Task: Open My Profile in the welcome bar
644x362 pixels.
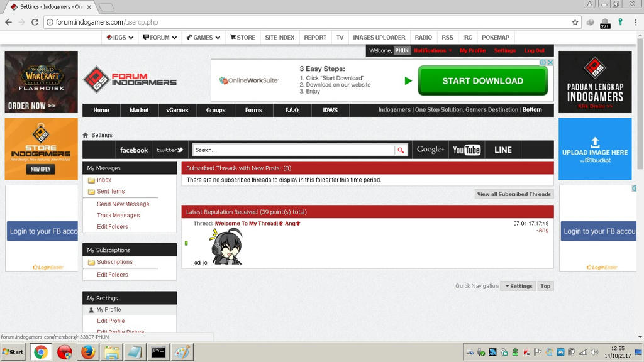Action: point(472,50)
